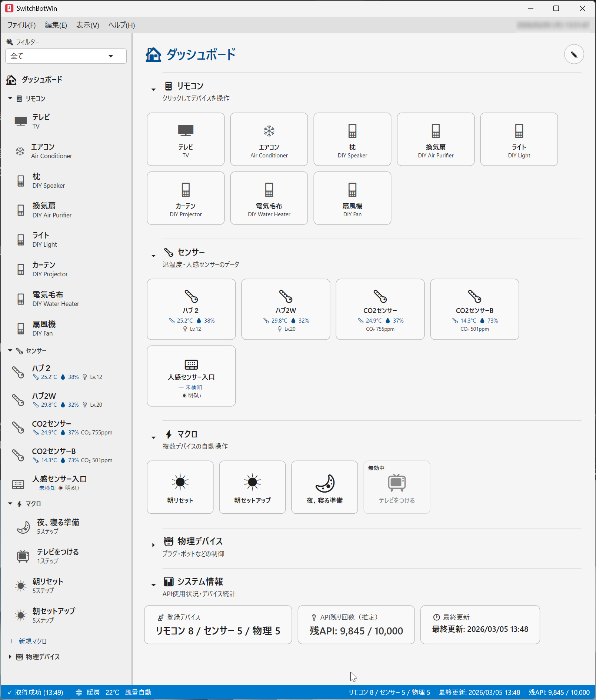This screenshot has width=596, height=700.
Task: Open the エアコン snowflake card
Action: [269, 139]
